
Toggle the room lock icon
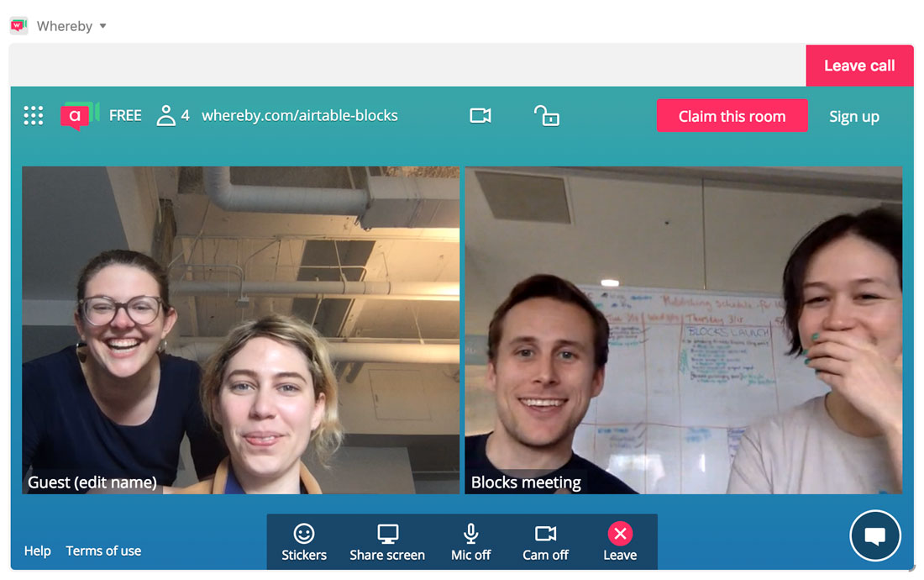pyautogui.click(x=546, y=115)
